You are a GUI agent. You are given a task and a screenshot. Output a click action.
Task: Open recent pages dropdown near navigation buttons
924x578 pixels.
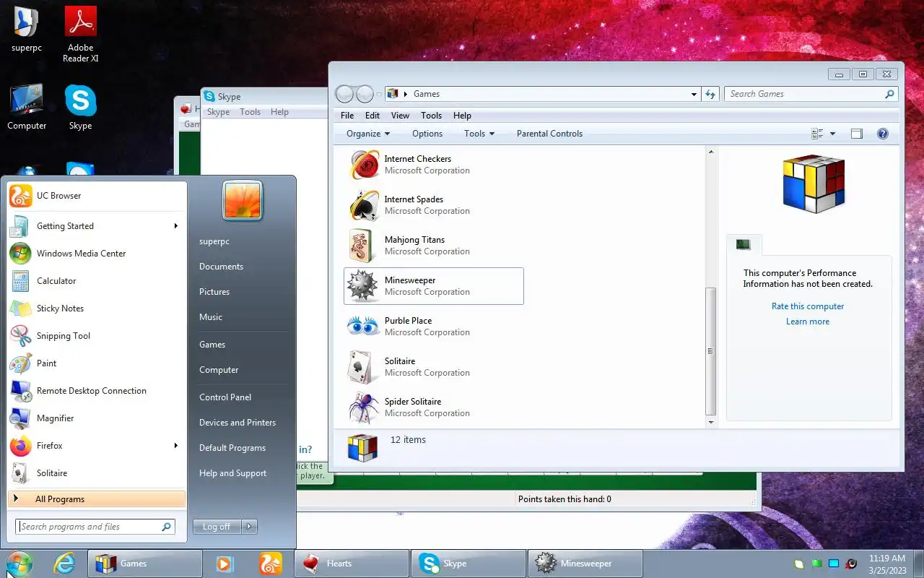click(379, 94)
